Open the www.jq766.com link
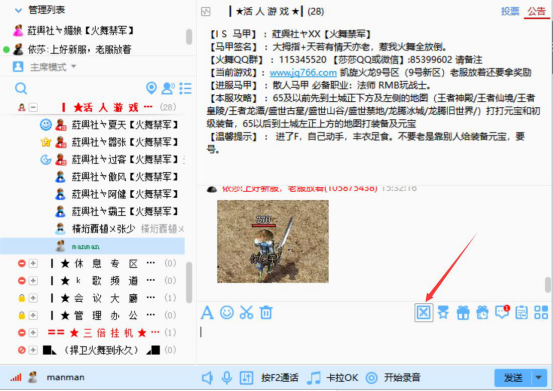Viewport: 553px width, 391px height. tap(303, 73)
